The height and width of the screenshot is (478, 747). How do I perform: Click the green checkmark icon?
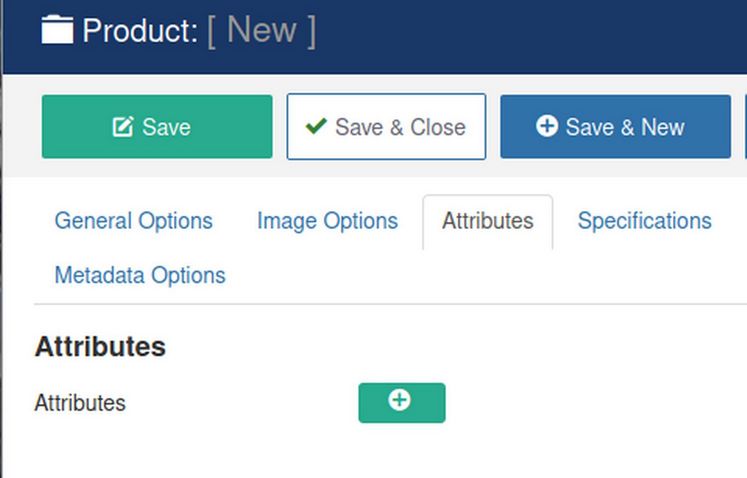[316, 127]
